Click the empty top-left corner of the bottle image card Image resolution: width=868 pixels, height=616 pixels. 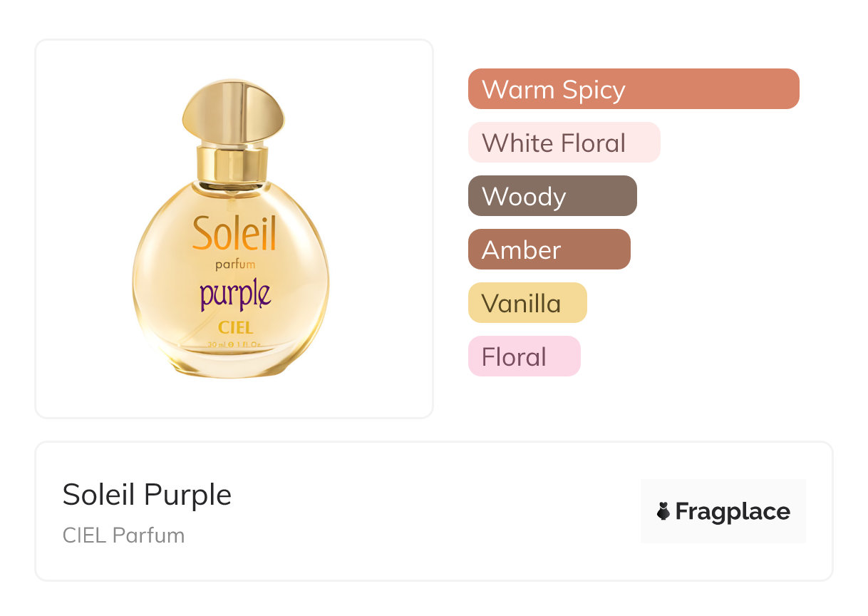(64, 68)
